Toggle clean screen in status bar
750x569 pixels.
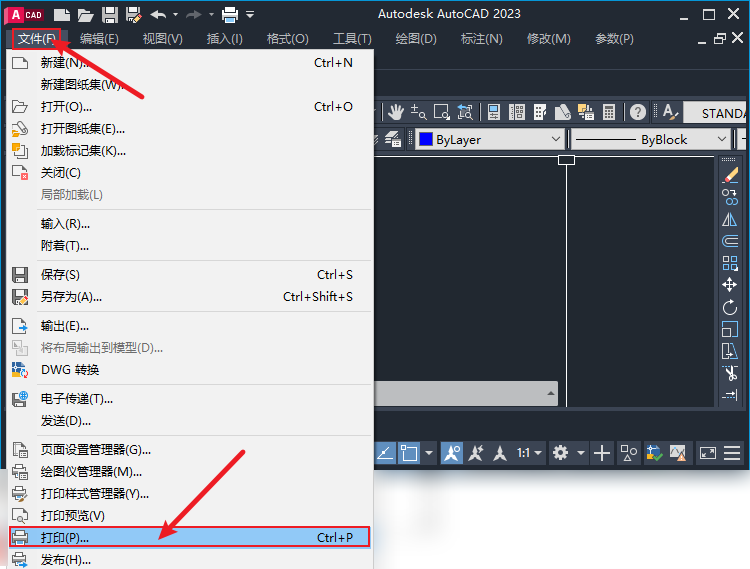click(708, 452)
